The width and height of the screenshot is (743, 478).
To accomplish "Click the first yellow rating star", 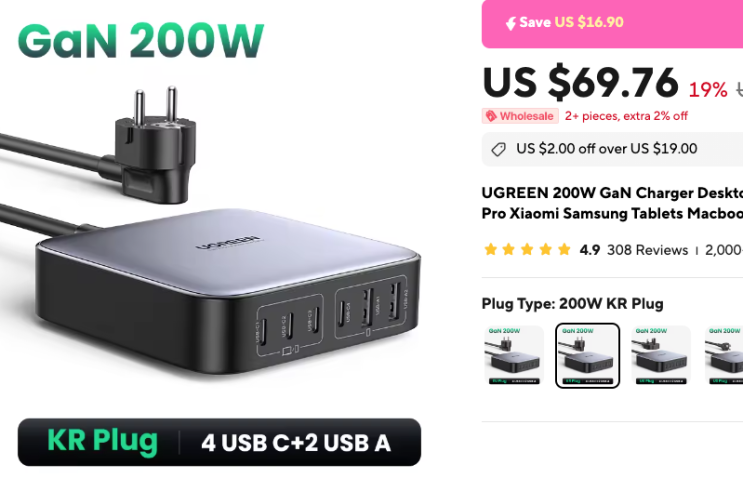I will [x=490, y=249].
